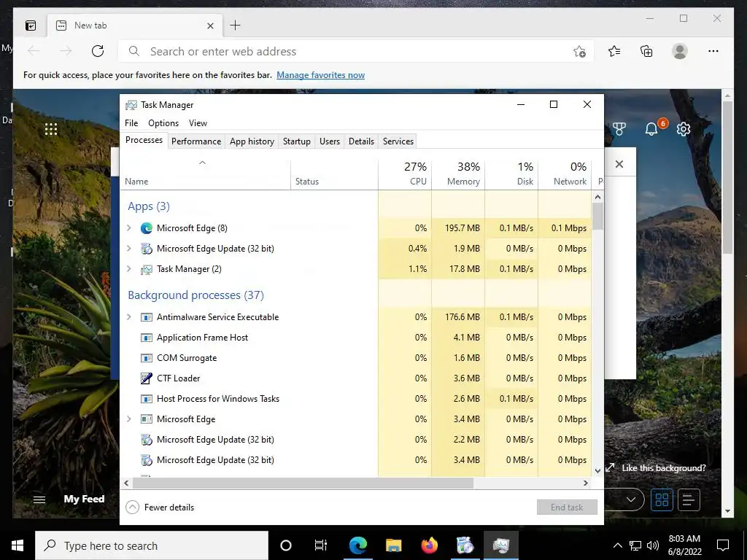Switch to the Services tab
This screenshot has height=560, width=747.
tap(398, 141)
